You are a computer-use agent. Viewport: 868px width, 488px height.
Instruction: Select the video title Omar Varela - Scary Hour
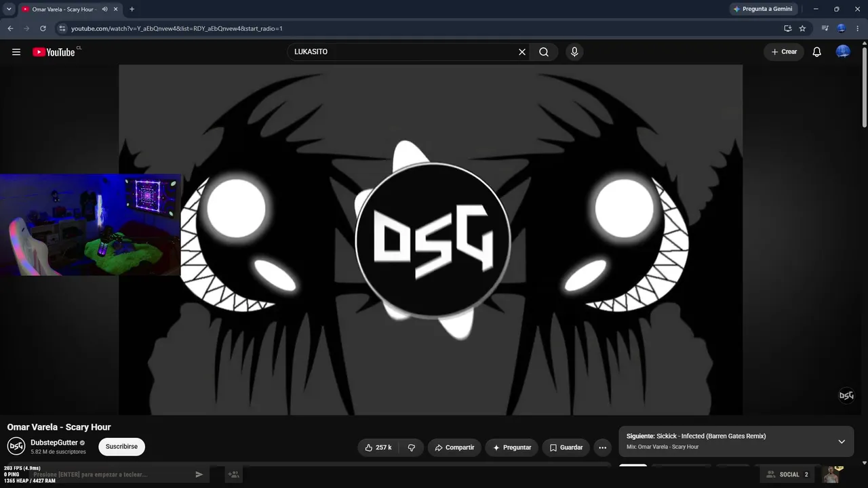pos(59,427)
